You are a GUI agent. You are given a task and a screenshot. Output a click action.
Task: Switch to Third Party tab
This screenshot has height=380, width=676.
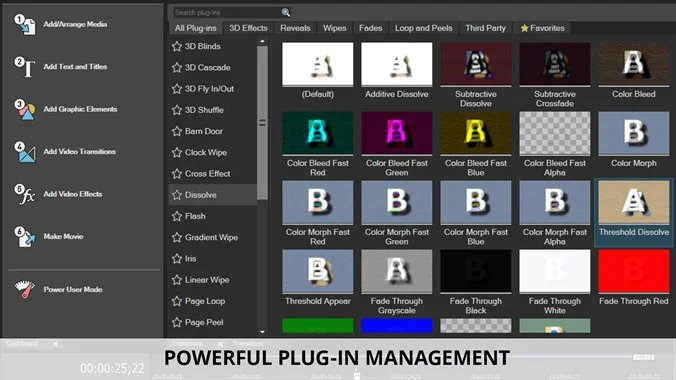click(x=485, y=28)
